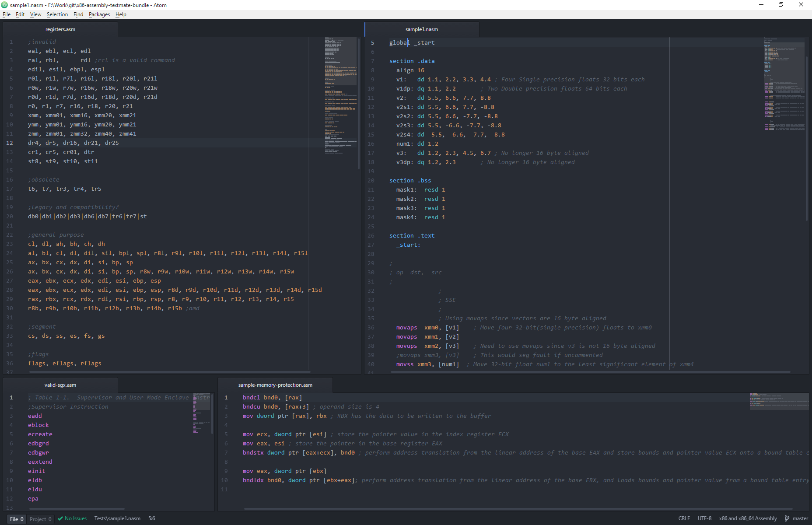Click the '_start:' label in sample1.nasm
Viewport: 812px width, 525px height.
pos(409,245)
